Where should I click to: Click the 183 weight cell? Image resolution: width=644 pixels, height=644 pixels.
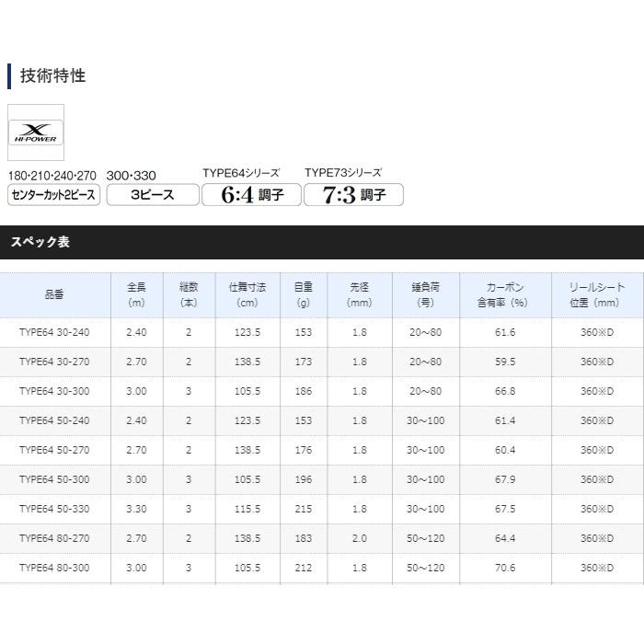pyautogui.click(x=304, y=538)
